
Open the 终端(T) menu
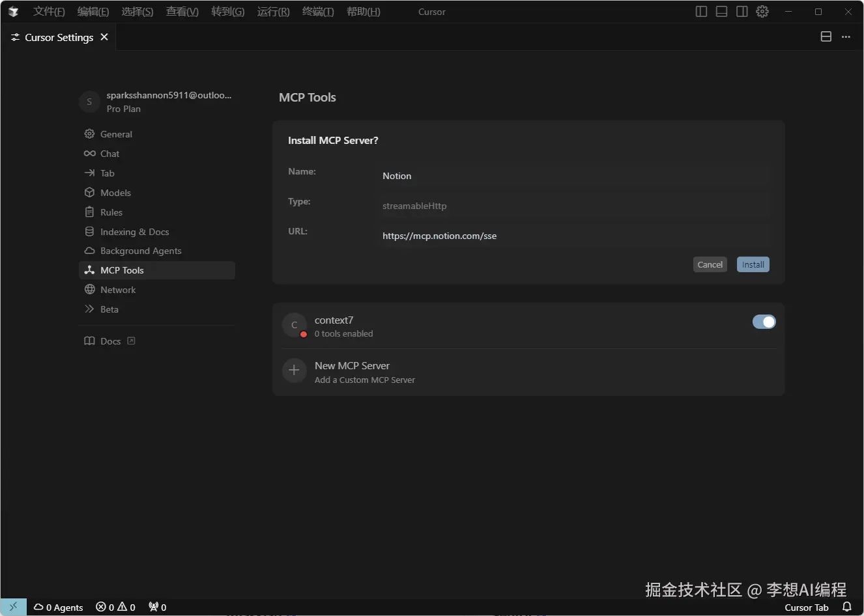[x=318, y=12]
